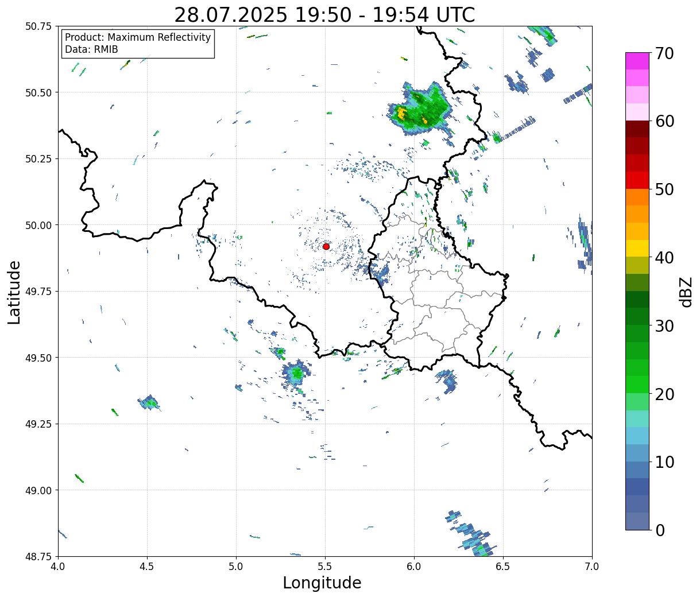This screenshot has width=700, height=597.
Task: Click the bright red 50 dBZ colorbar swatch
Action: 637,180
